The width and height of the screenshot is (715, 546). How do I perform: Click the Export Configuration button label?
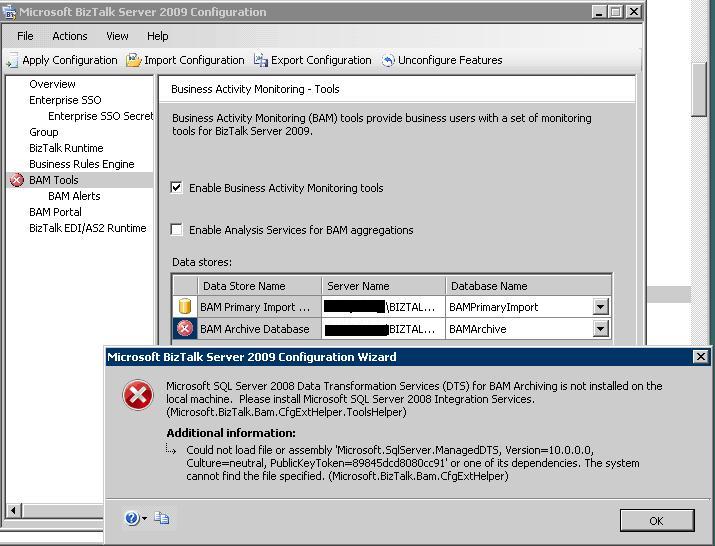pyautogui.click(x=321, y=60)
